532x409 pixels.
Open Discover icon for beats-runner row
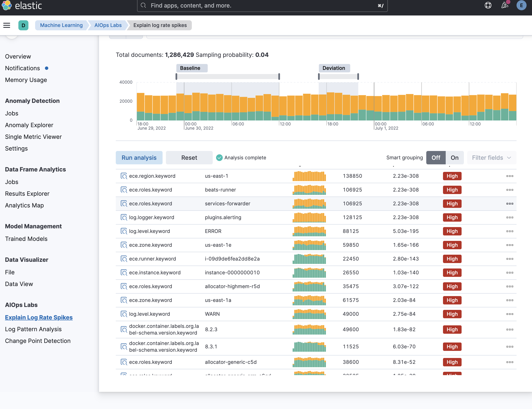tap(124, 190)
